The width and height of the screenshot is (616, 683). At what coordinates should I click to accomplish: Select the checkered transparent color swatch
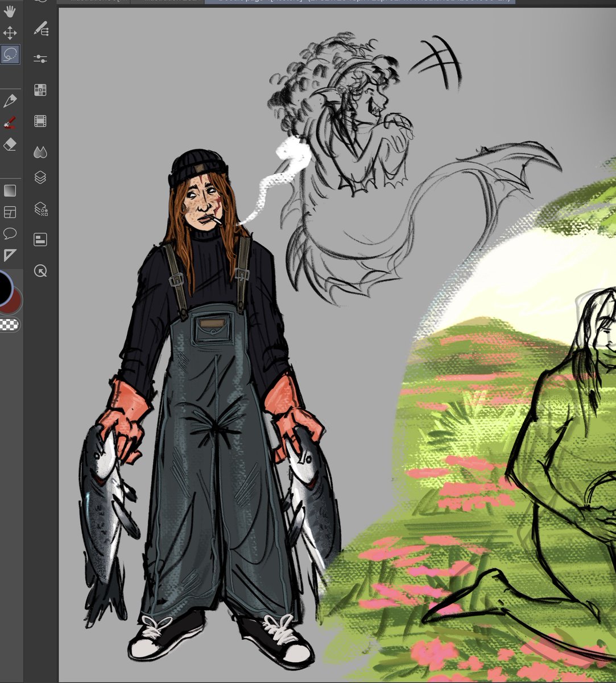tap(9, 324)
